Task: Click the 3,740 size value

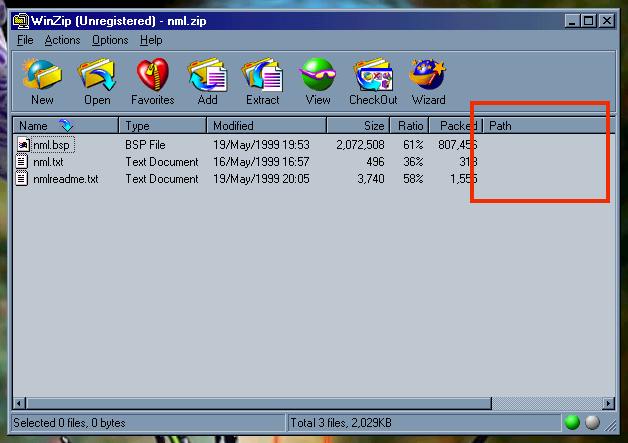Action: click(x=371, y=179)
